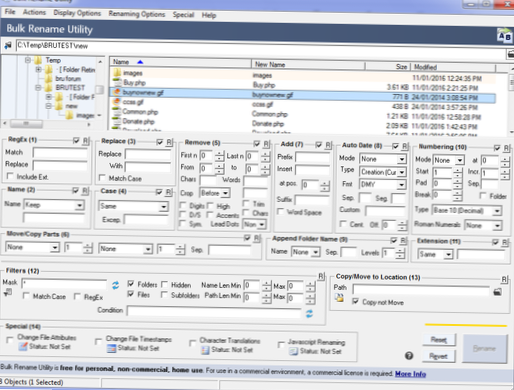Image resolution: width=514 pixels, height=390 pixels.
Task: Enable Subfolders checkbox in Filters
Action: tap(164, 295)
